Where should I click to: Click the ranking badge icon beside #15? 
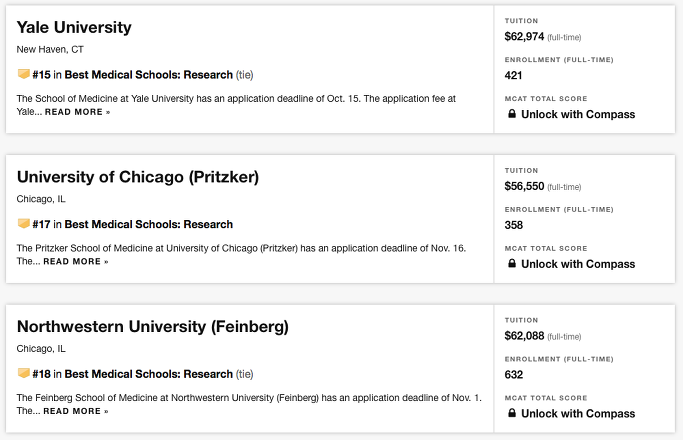pos(24,74)
